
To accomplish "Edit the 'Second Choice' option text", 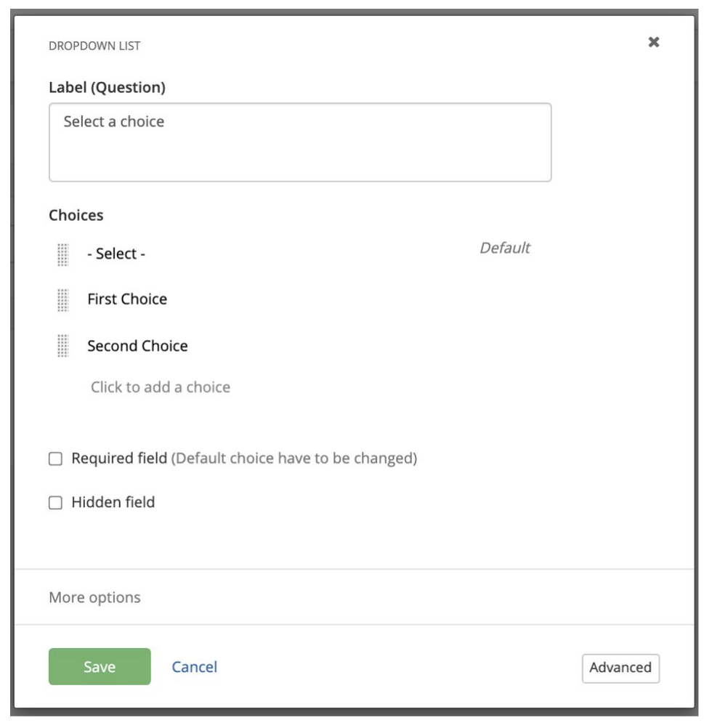I will click(137, 346).
